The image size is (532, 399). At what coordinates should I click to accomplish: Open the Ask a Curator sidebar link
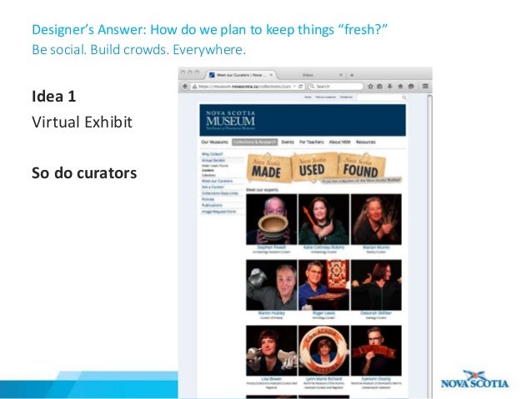coord(213,187)
